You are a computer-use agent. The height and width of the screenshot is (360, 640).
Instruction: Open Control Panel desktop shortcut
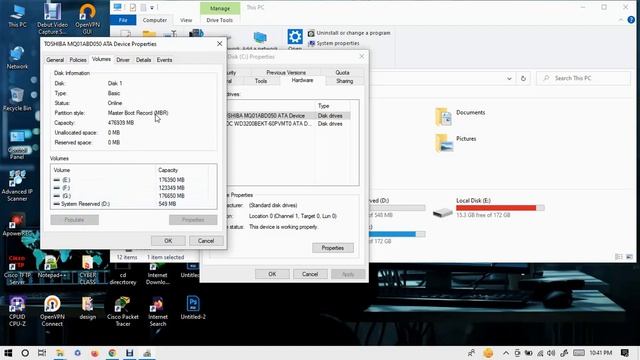tap(17, 144)
